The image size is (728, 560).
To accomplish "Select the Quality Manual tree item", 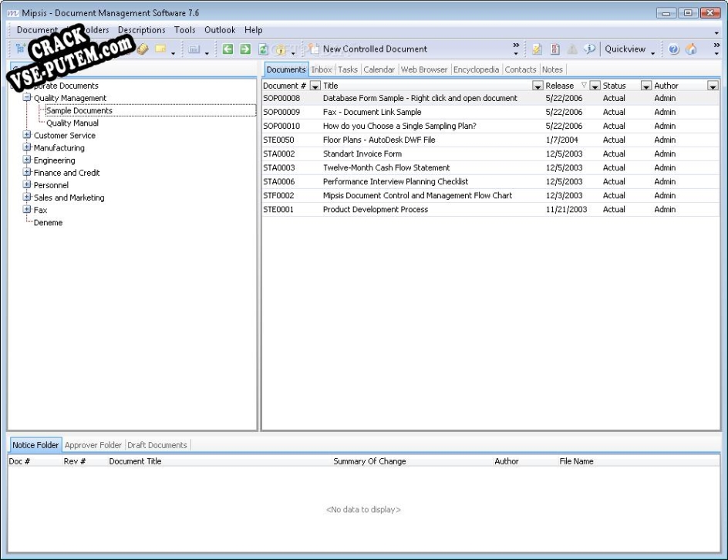I will 72,123.
